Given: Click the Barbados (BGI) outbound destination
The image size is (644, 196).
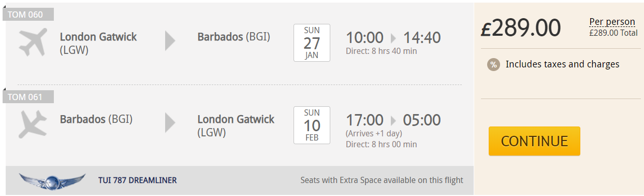Looking at the screenshot, I should 234,37.
